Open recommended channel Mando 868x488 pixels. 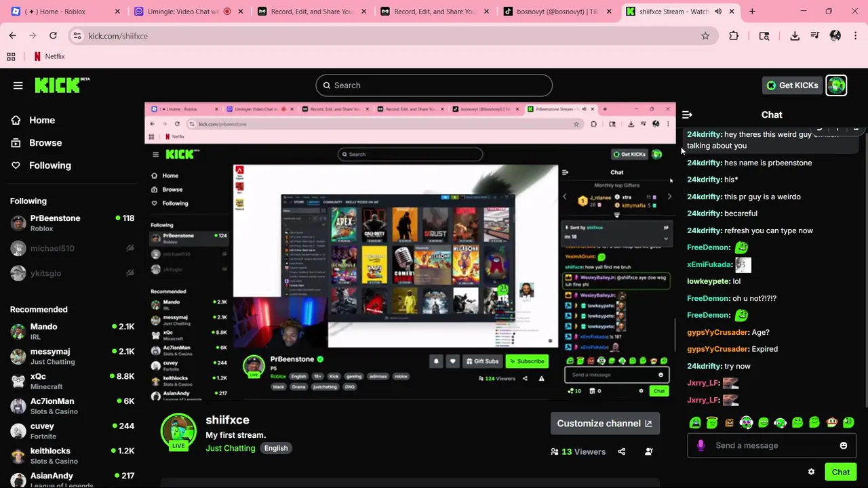pyautogui.click(x=72, y=331)
